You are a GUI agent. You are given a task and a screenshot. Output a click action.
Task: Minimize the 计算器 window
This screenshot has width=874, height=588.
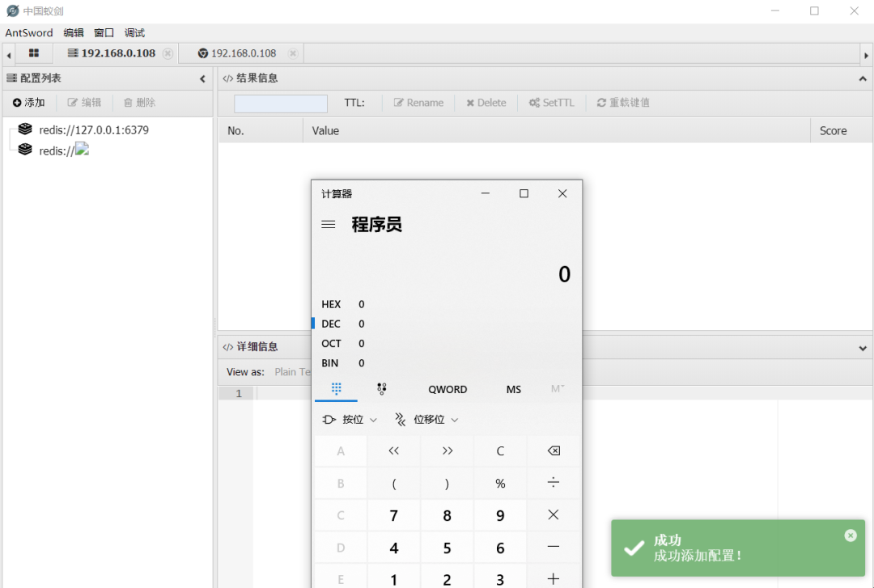[x=486, y=193]
